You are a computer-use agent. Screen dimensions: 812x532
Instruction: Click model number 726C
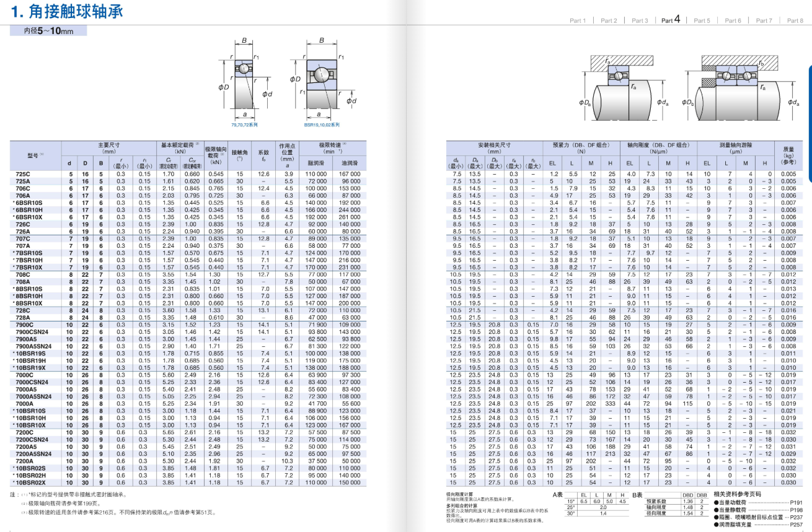coord(23,224)
